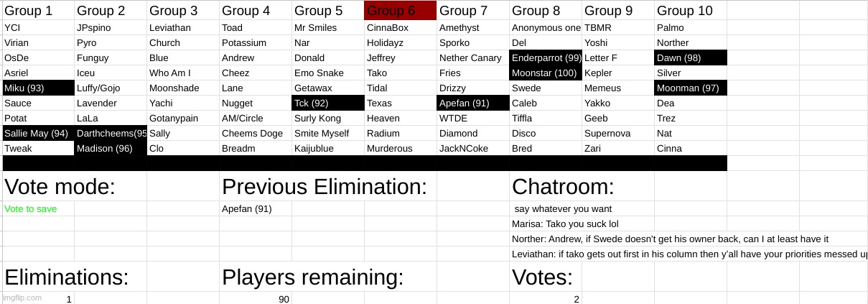
Task: Select the Moonstar (100) cell
Action: tap(546, 73)
